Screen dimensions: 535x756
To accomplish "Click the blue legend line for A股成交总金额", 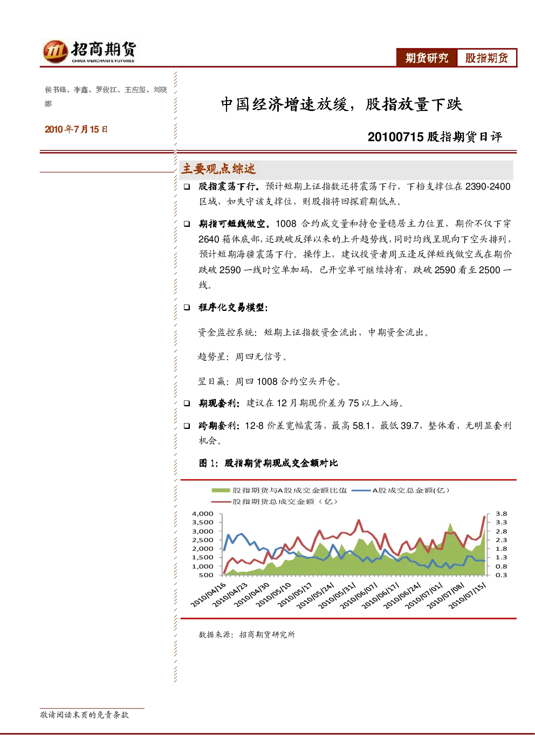I will (361, 490).
